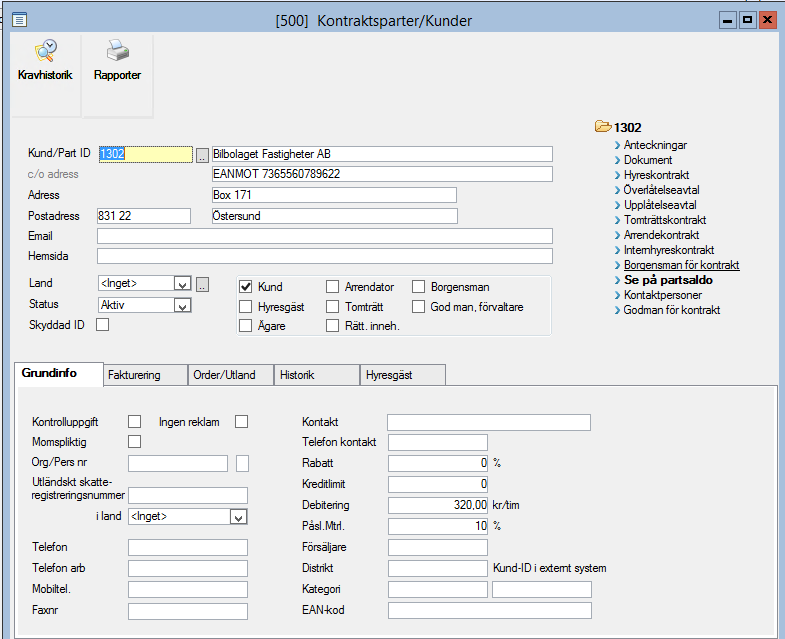Open Internhyreskontrakt link
Viewport: 785px width, 639px height.
point(669,250)
